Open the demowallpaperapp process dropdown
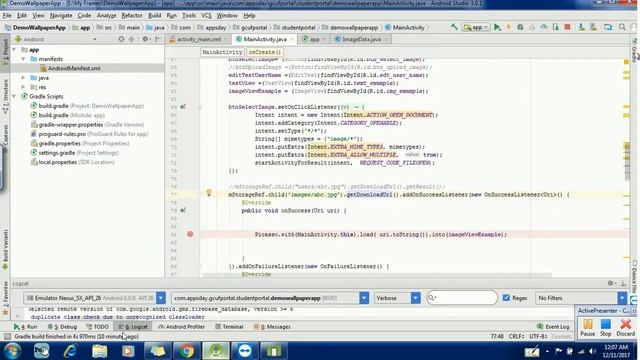This screenshot has height=360, width=640. coord(270,298)
